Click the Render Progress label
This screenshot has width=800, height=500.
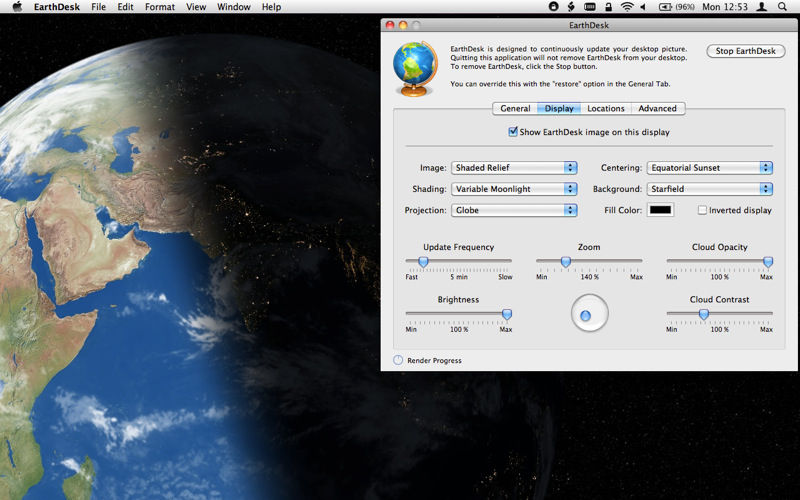pos(434,360)
